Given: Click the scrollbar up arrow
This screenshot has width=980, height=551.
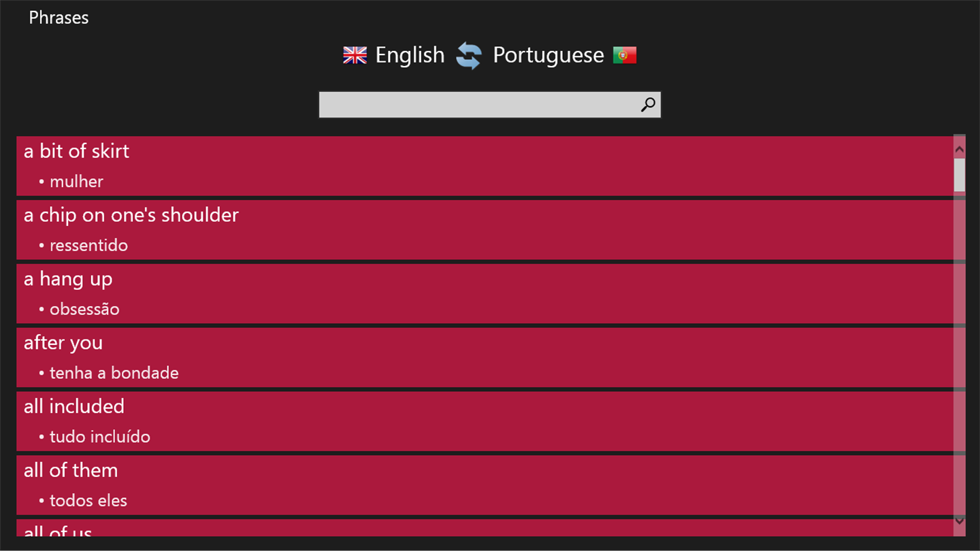Looking at the screenshot, I should [960, 149].
